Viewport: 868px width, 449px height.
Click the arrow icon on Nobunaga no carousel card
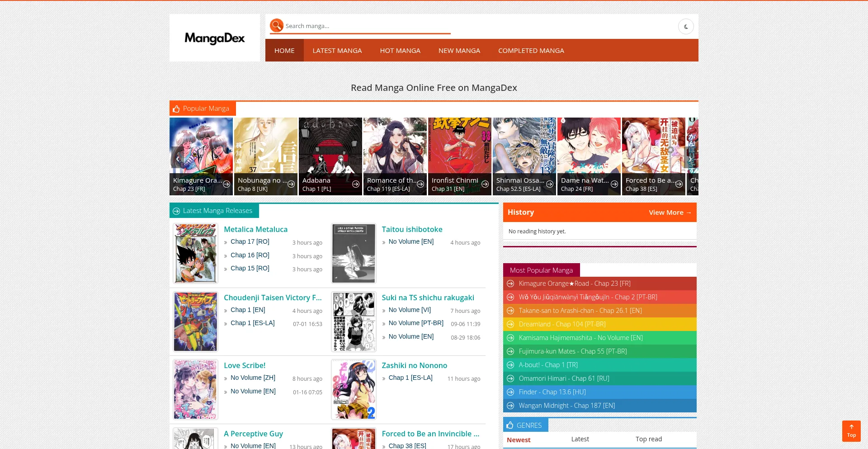point(291,184)
